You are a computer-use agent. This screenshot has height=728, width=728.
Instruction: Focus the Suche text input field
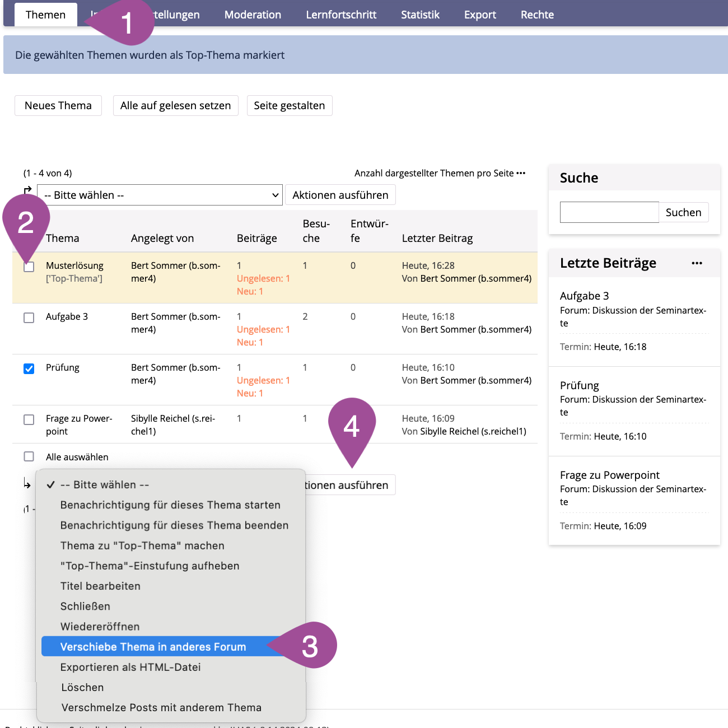pyautogui.click(x=609, y=212)
